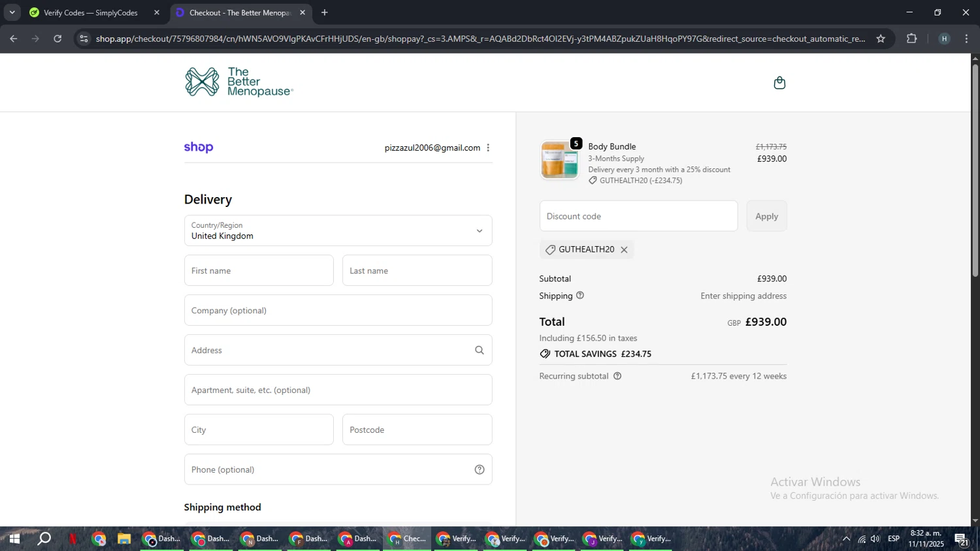Open Chrome profile H avatar

click(x=944, y=39)
